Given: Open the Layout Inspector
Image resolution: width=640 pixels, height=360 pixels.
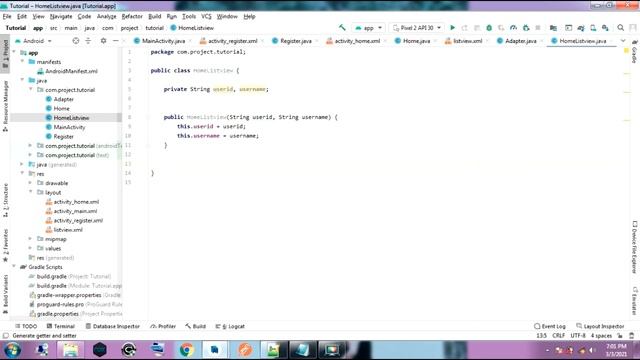Looking at the screenshot, I should [600, 326].
